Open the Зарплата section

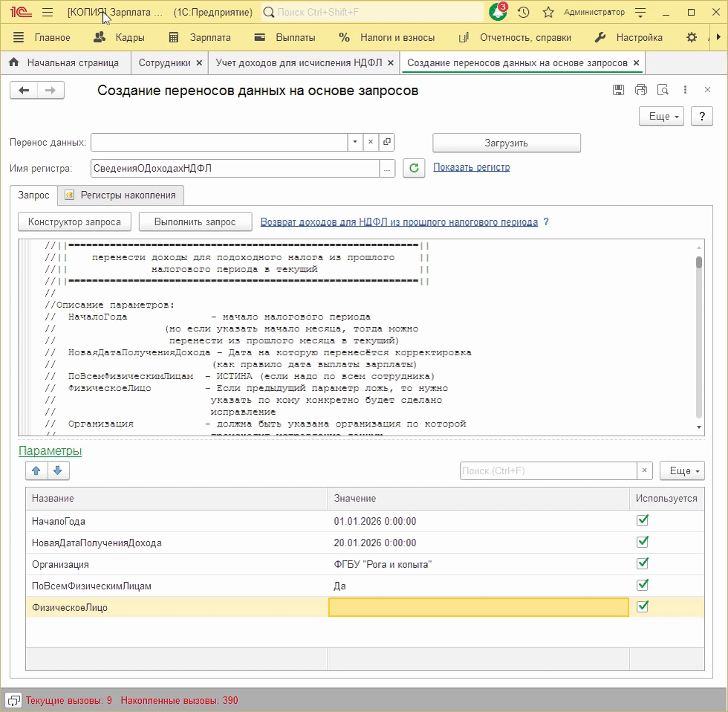(200, 38)
